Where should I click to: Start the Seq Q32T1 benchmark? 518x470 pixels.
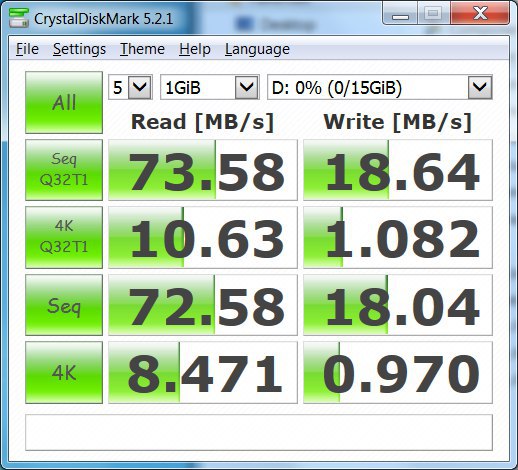(x=64, y=170)
